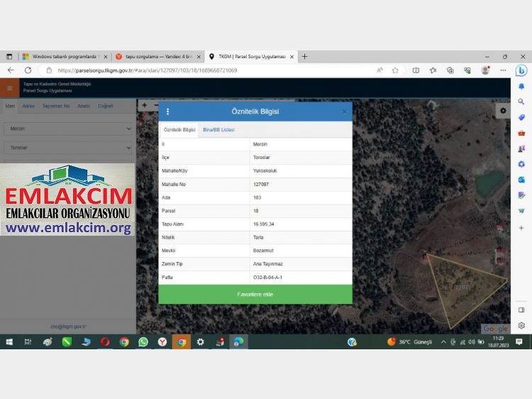The height and width of the screenshot is (399, 532).
Task: Switch to the Taşınmaz No tab
Action: pos(56,106)
